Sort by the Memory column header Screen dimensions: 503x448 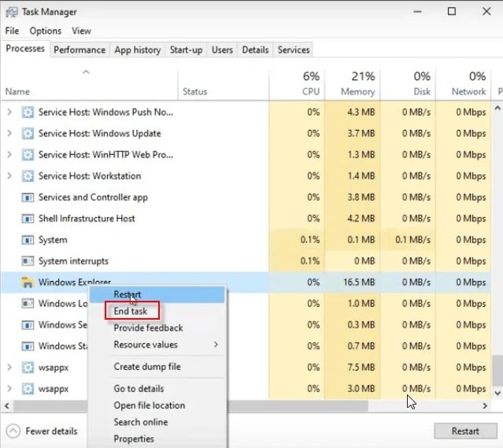click(353, 85)
